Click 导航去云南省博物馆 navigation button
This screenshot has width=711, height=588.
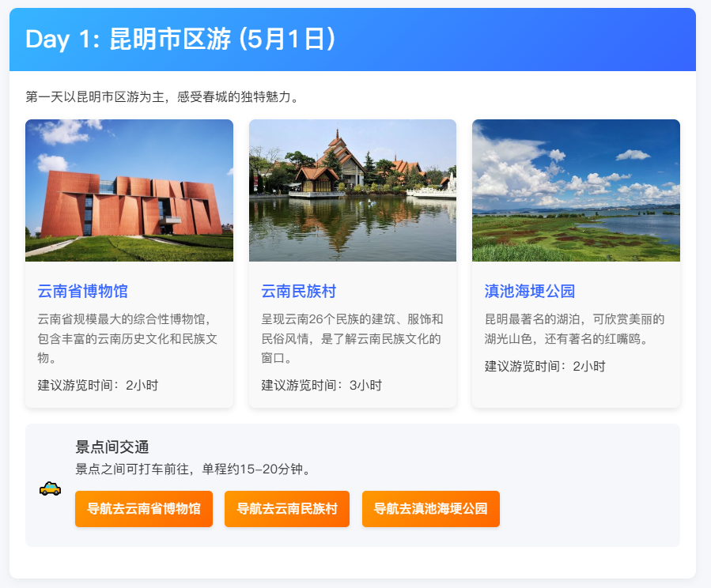click(143, 509)
